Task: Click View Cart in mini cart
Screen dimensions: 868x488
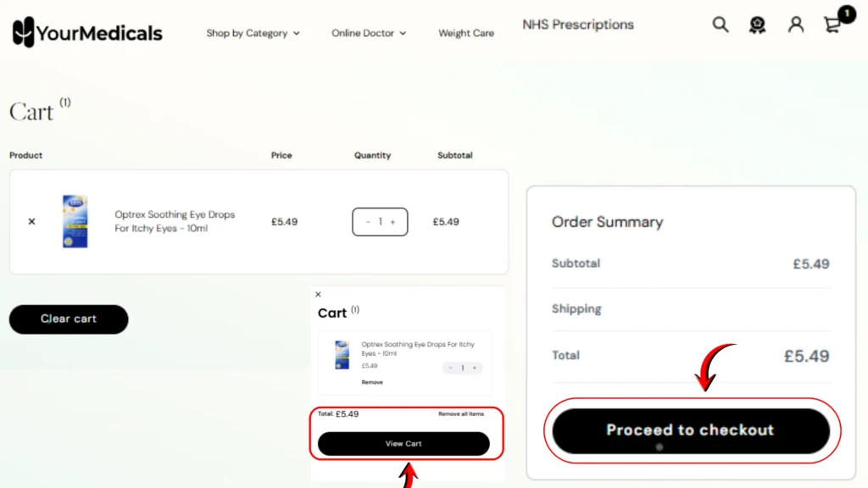Action: pos(403,444)
